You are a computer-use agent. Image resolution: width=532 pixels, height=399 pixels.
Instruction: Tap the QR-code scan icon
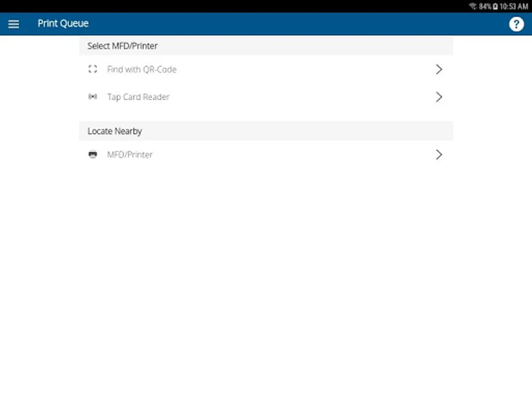[93, 69]
